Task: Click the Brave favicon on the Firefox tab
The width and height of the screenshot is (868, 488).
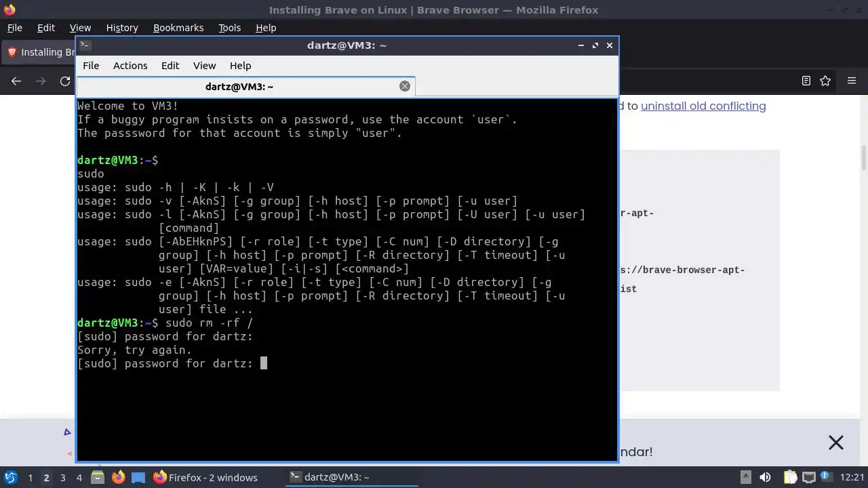Action: point(12,52)
